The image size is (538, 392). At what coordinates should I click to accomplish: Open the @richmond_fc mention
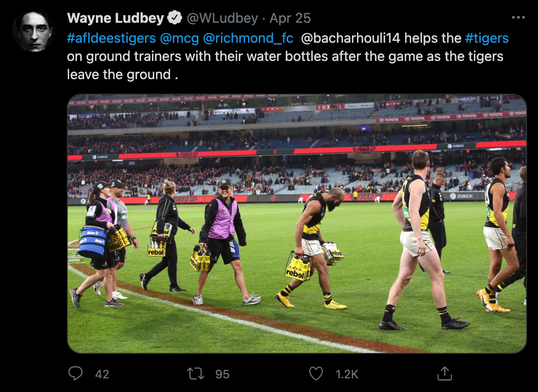click(248, 38)
